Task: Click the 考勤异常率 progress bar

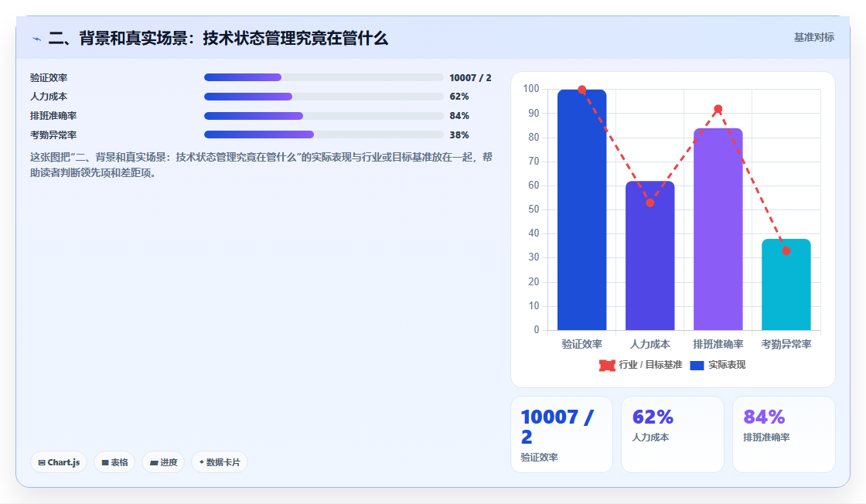Action: coord(324,135)
